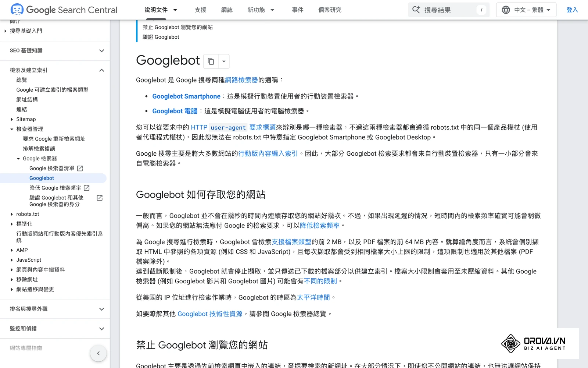This screenshot has height=368, width=588.
Task: Expand JavaScript tree arrow
Action: coord(12,260)
